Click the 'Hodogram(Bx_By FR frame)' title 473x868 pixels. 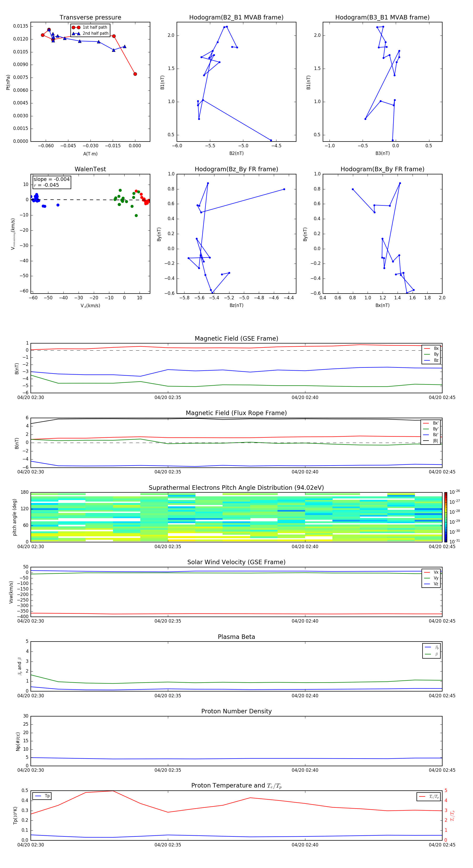point(382,169)
